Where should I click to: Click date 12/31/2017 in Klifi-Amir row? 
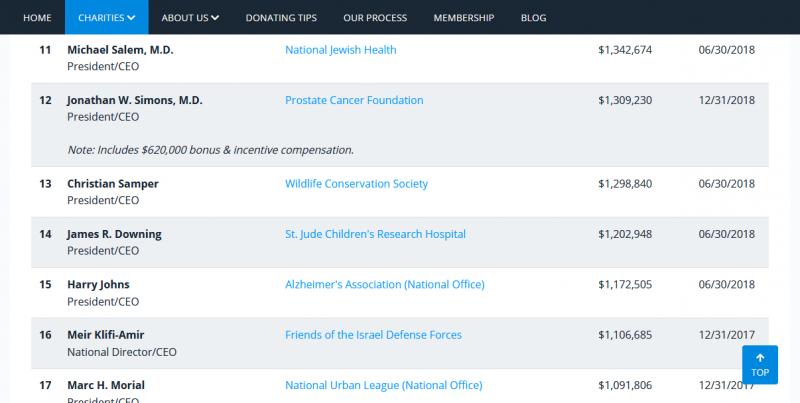click(727, 335)
